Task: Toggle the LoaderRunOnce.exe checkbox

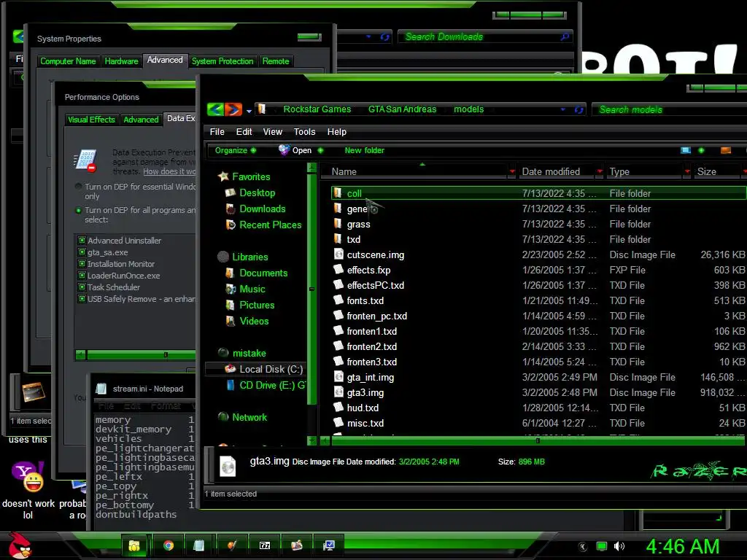Action: pyautogui.click(x=82, y=276)
